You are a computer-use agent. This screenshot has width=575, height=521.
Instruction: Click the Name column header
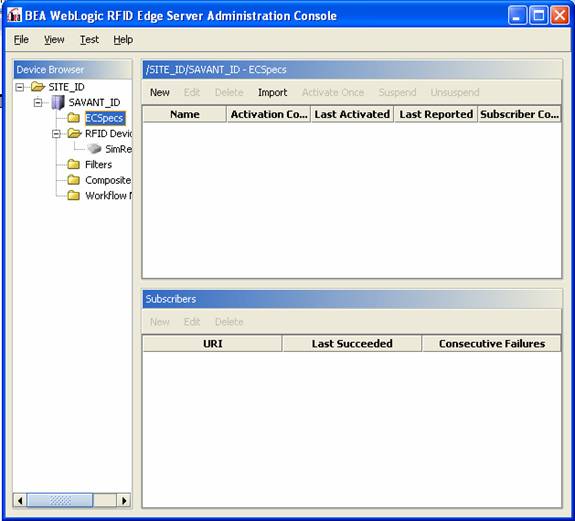(x=184, y=114)
